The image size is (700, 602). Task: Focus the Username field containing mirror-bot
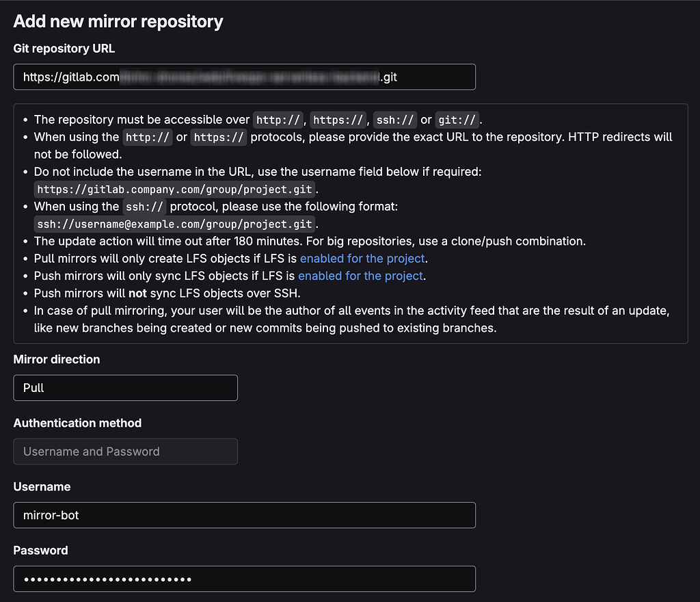pos(244,515)
